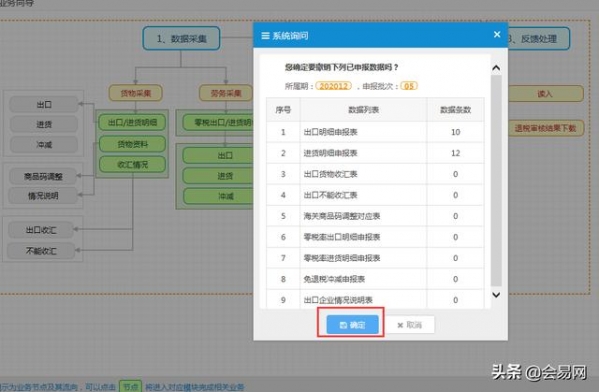Open the 货物资料 node
This screenshot has height=392, width=599.
point(132,144)
